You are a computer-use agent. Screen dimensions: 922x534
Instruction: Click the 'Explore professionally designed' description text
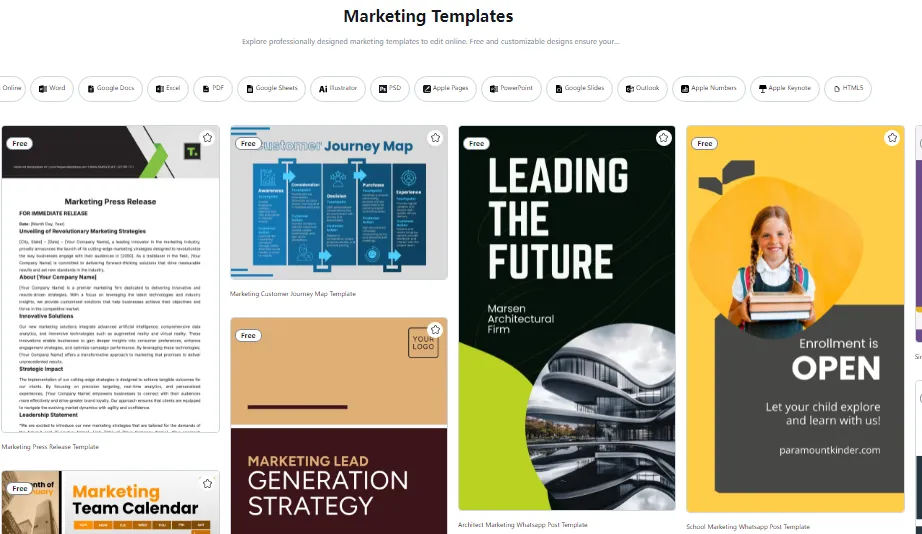pyautogui.click(x=430, y=42)
